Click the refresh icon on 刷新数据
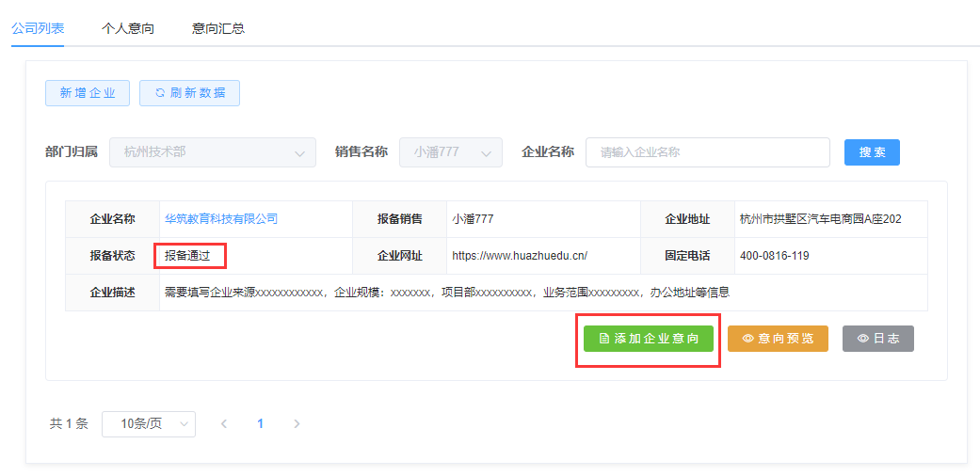This screenshot has height=476, width=980. pos(160,93)
